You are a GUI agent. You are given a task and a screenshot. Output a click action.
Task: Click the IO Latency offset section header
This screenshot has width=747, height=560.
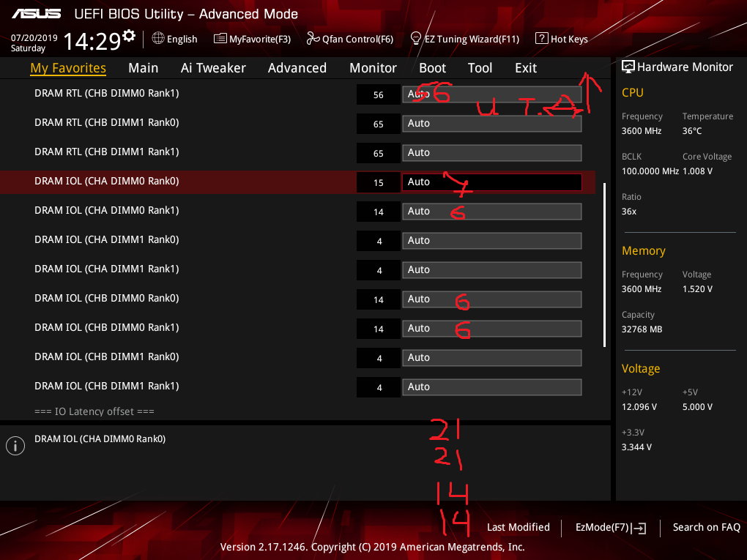point(94,411)
